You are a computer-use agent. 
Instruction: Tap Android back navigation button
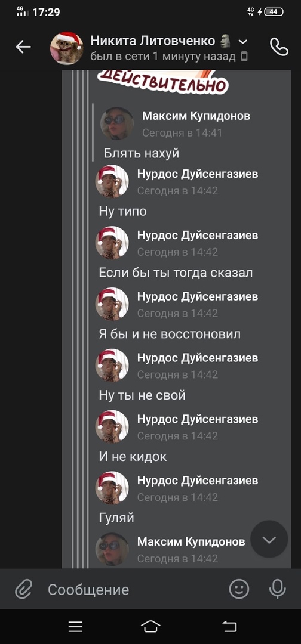click(229, 626)
